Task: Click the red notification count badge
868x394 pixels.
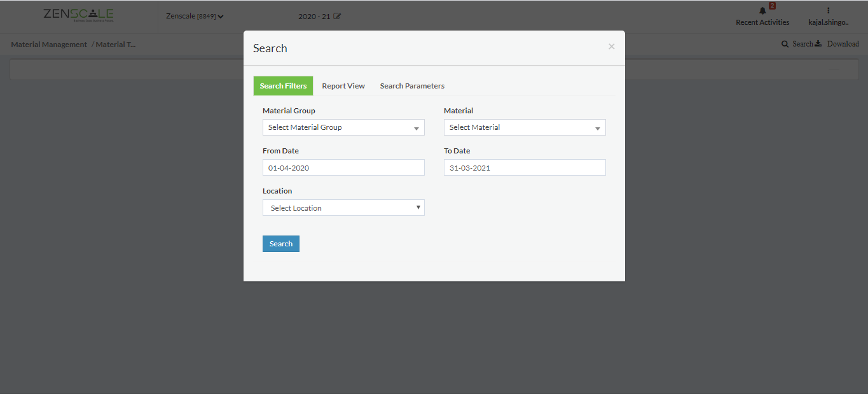Action: tap(772, 6)
